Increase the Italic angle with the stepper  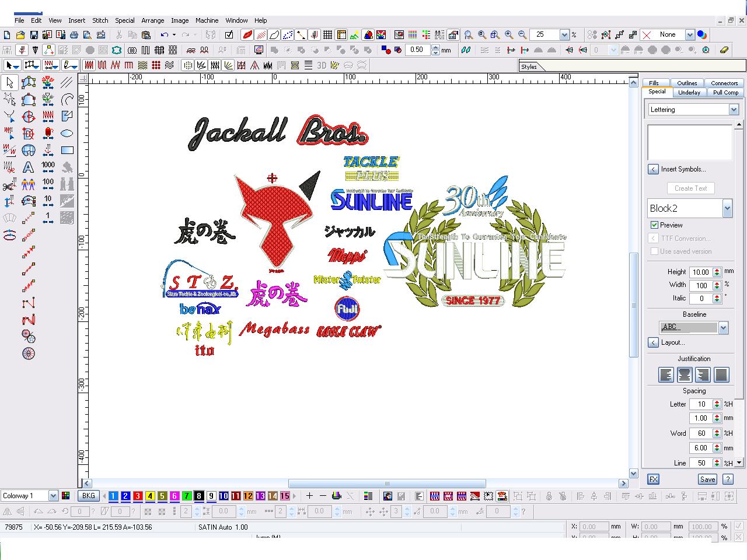click(x=717, y=296)
